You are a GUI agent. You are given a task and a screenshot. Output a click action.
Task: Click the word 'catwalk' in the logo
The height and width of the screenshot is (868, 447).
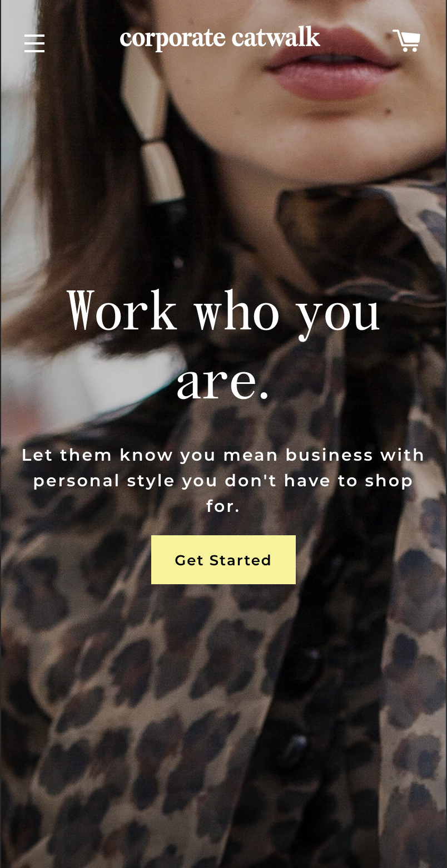click(x=276, y=37)
